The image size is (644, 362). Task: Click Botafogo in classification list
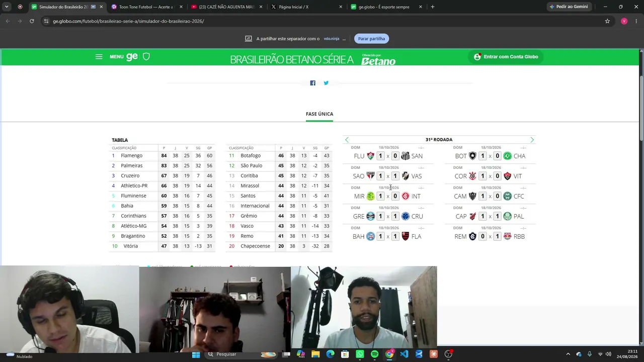click(251, 156)
